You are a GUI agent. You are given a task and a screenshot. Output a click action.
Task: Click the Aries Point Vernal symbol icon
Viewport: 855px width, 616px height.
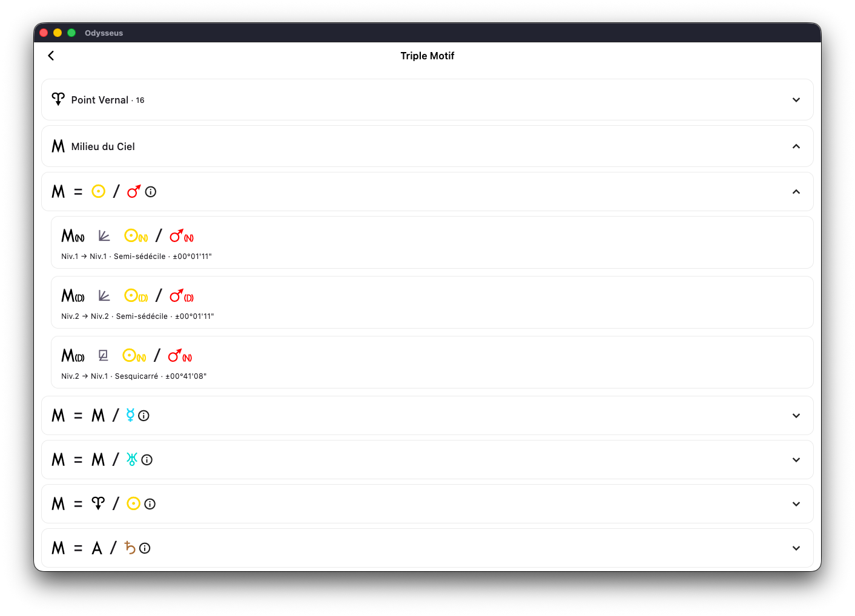coord(58,99)
